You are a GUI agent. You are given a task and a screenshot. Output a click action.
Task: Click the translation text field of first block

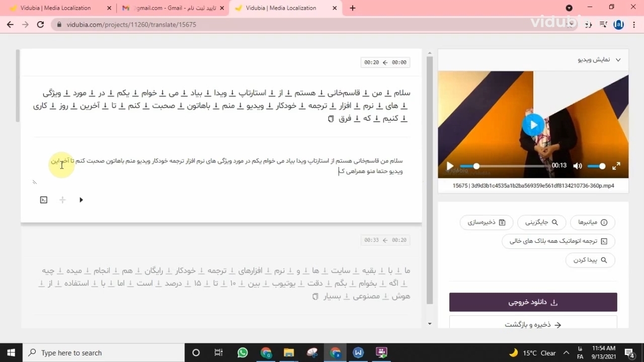[x=226, y=166]
